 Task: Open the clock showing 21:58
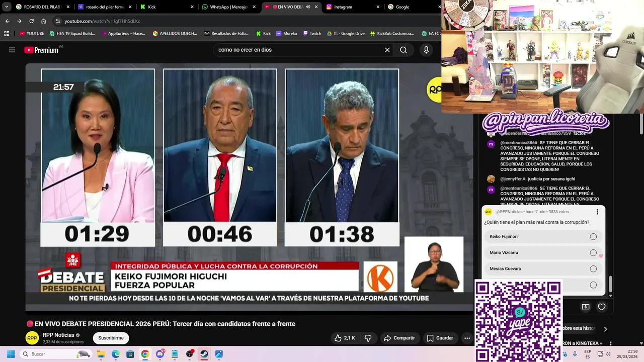point(627,354)
